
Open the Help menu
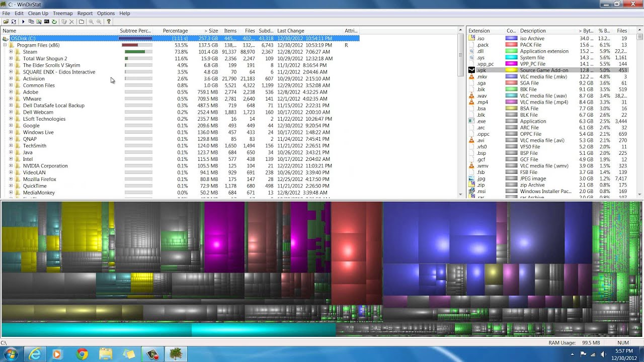pos(124,13)
